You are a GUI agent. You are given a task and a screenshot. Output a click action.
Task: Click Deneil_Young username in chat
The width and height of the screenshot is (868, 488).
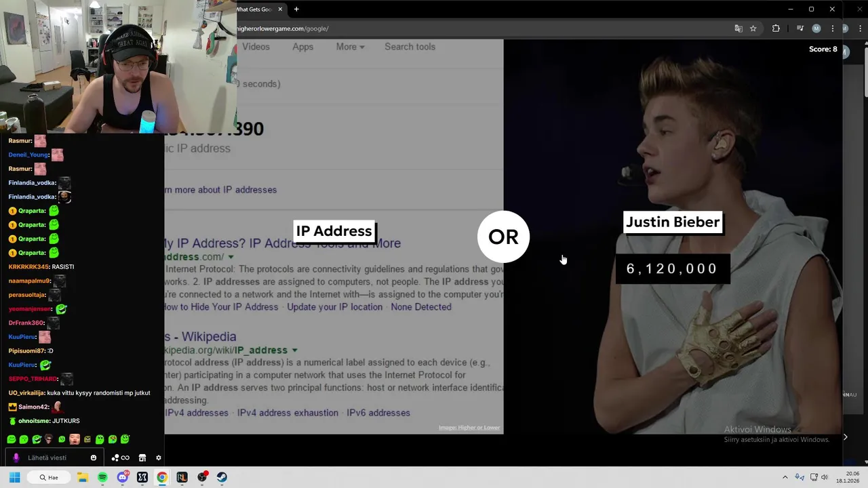(x=28, y=155)
